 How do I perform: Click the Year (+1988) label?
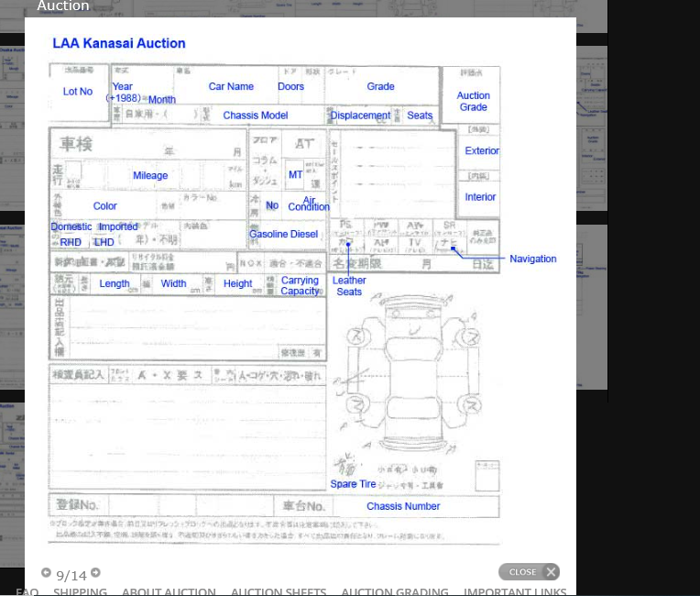(x=123, y=92)
